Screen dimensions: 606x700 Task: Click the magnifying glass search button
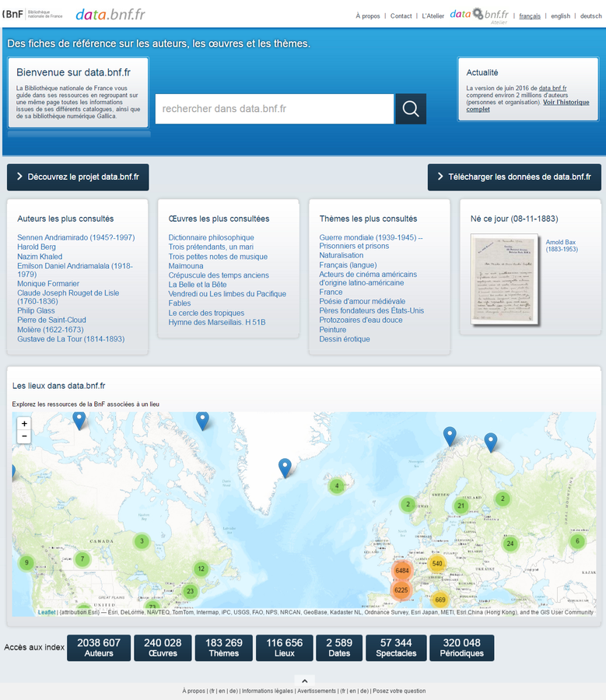[411, 108]
